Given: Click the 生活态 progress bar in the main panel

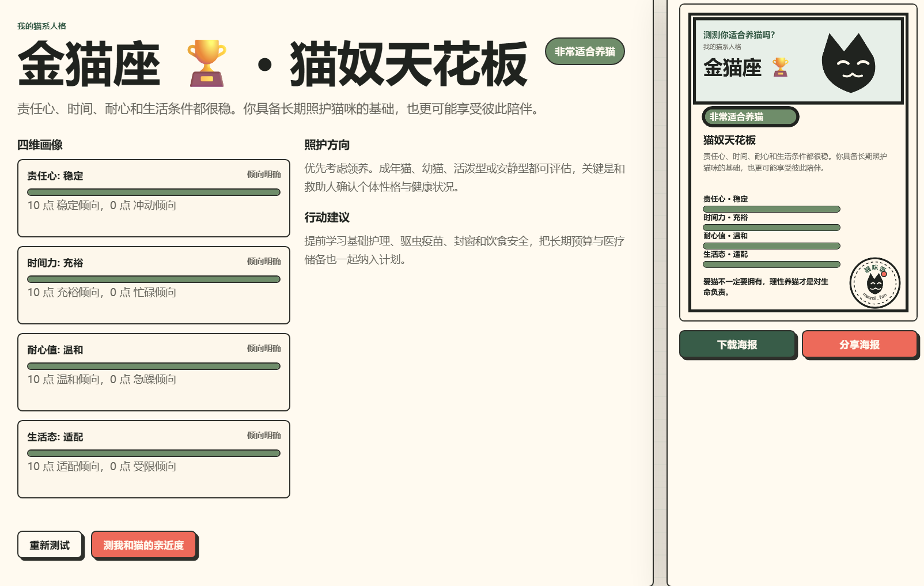Looking at the screenshot, I should (154, 453).
